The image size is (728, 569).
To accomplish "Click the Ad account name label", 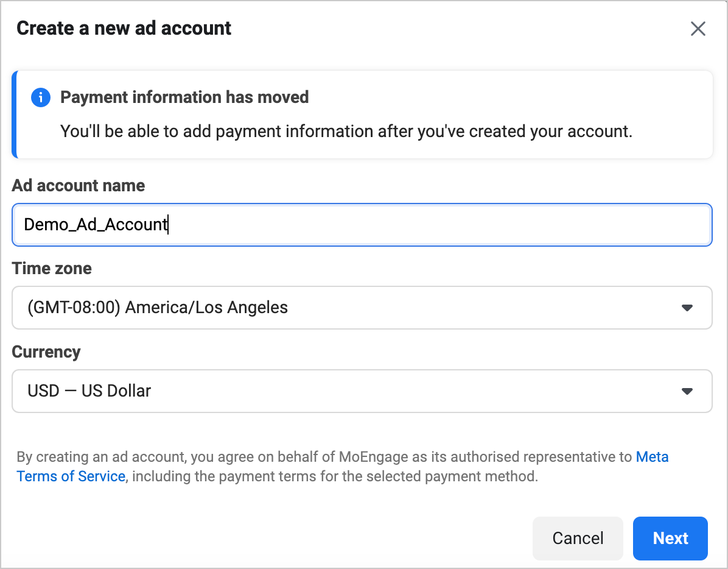I will 79,185.
